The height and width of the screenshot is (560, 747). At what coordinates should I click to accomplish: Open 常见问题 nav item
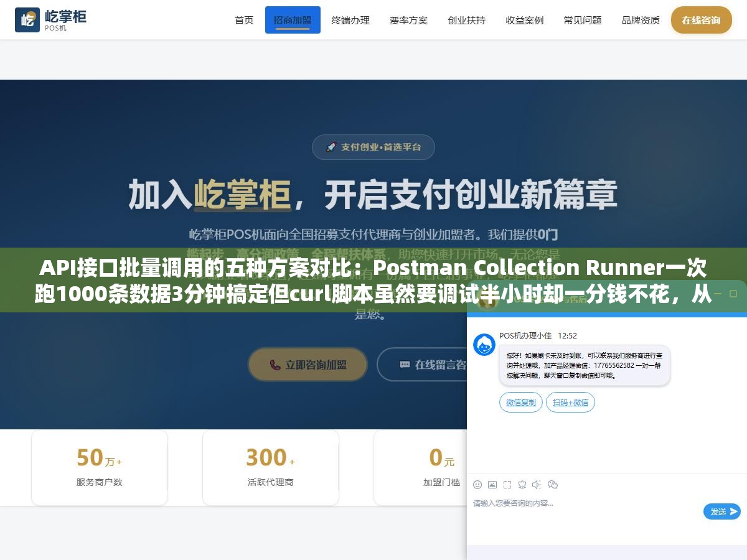pos(583,20)
